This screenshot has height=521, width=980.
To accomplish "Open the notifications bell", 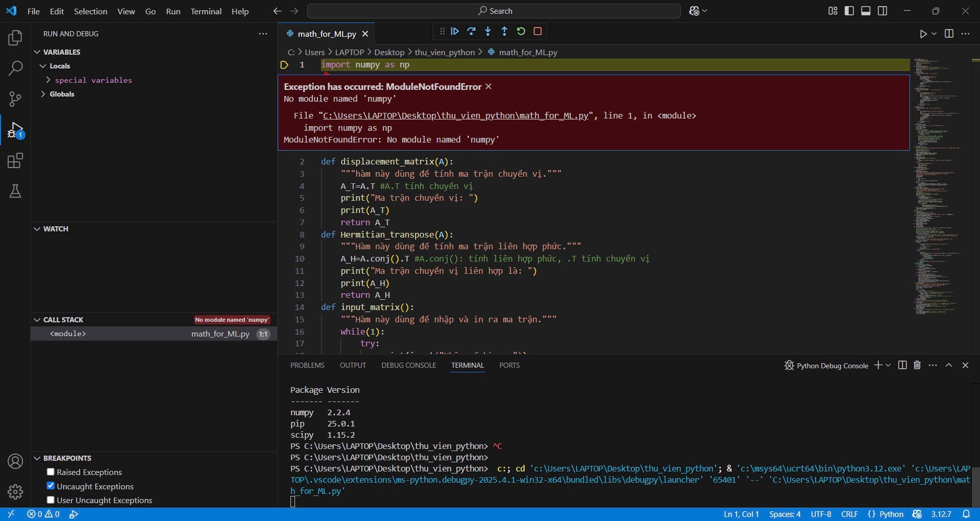I will 966,514.
